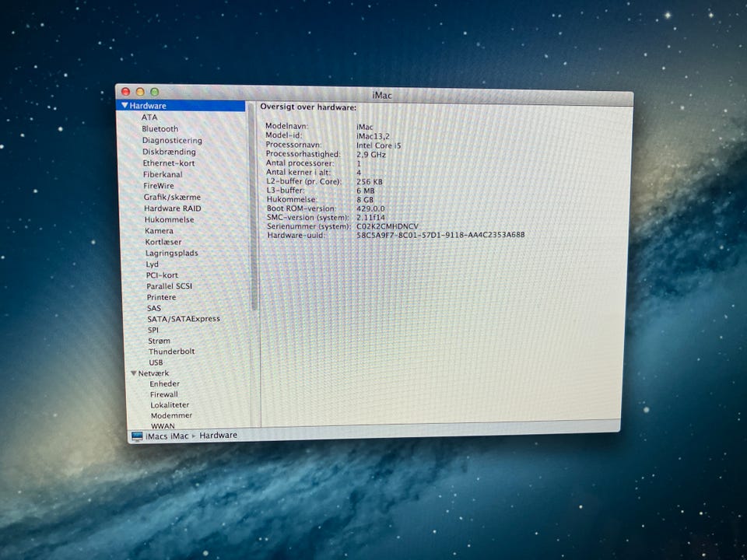The image size is (747, 560).
Task: Click the yellow minimize window button
Action: point(140,92)
